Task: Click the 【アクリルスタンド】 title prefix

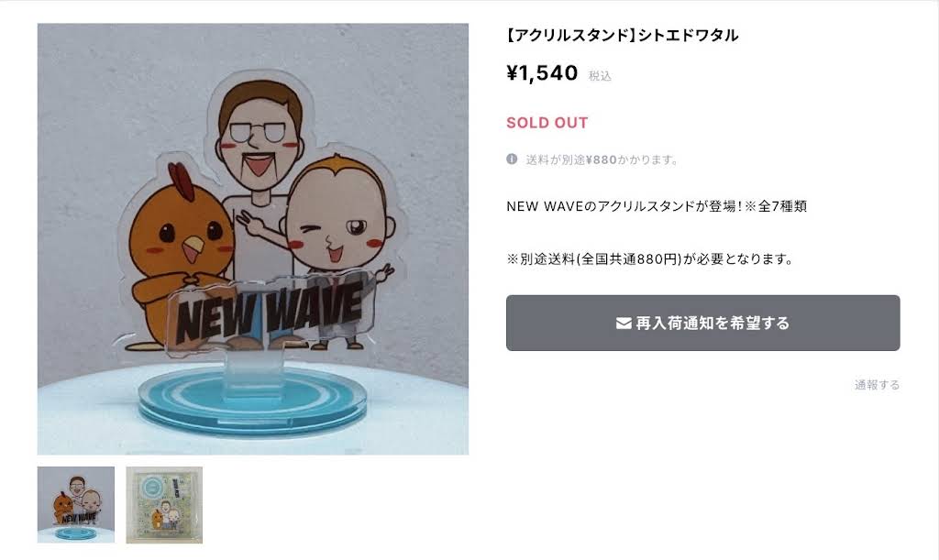Action: [570, 36]
